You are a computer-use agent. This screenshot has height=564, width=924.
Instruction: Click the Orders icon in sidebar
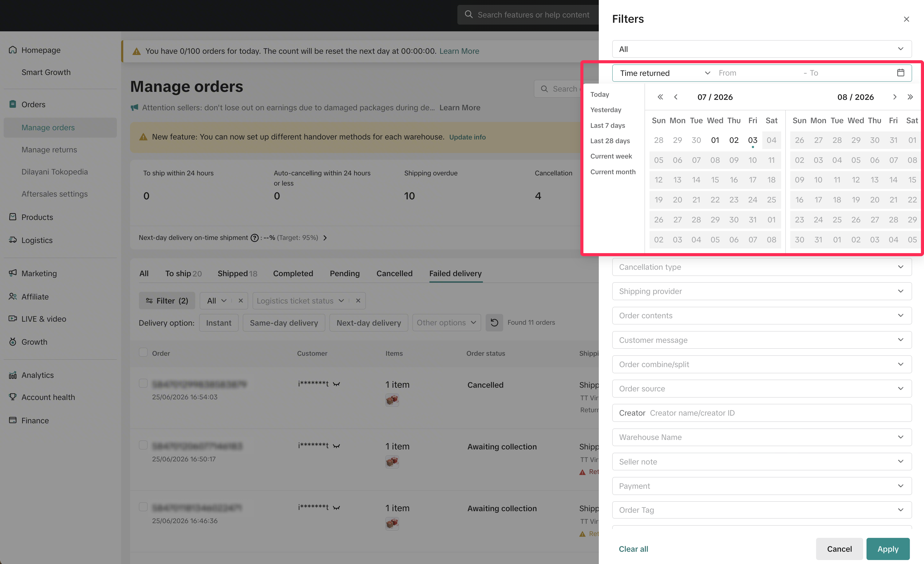point(13,104)
